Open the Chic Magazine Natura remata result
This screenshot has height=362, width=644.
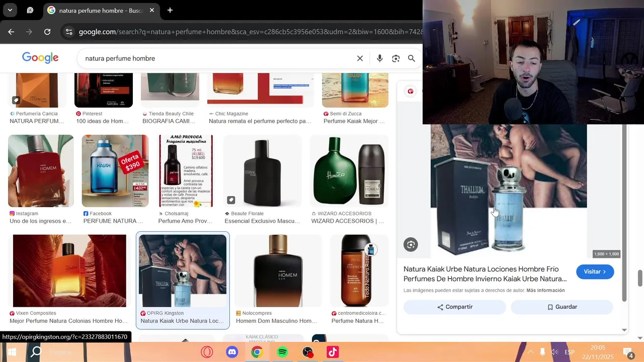[260, 121]
